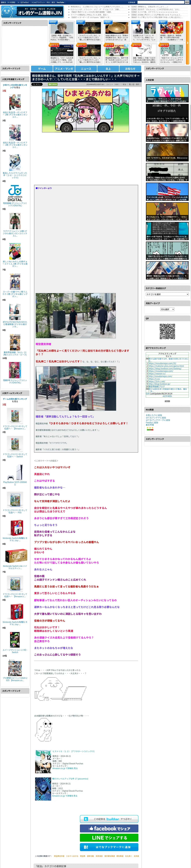Image resolution: width=191 pixels, height=868 pixels.
Task: Open the https://moudamepo.com/10/ ranking link
Action: (162, 363)
